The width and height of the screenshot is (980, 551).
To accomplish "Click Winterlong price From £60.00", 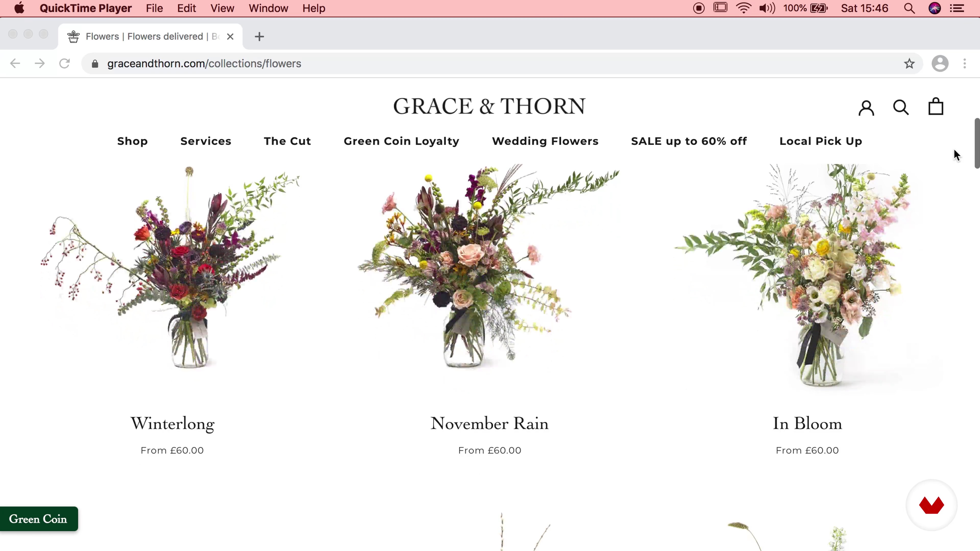I will tap(172, 450).
